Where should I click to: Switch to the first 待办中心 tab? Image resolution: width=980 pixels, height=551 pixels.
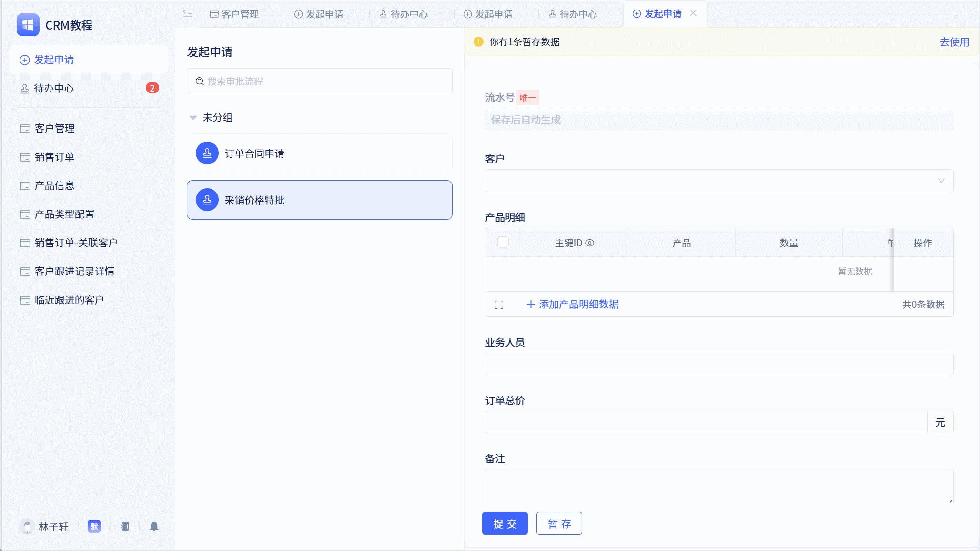(x=404, y=14)
